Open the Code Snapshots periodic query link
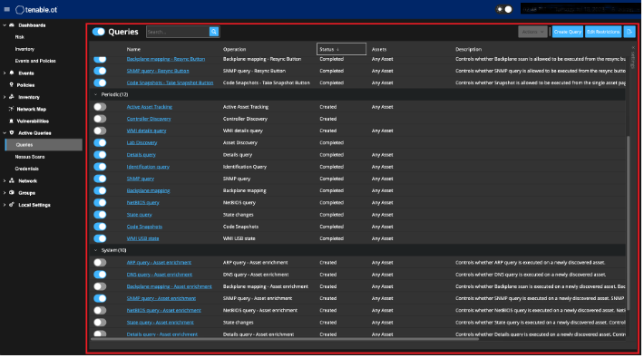The width and height of the screenshot is (644, 358). click(x=144, y=227)
